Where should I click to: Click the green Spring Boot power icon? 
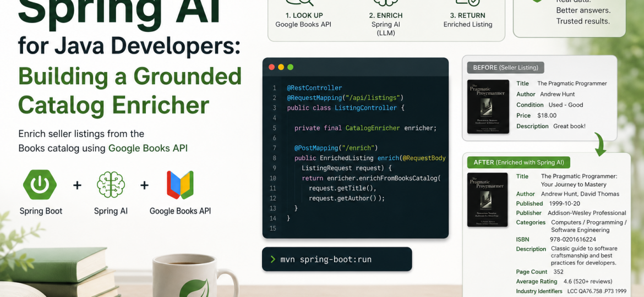click(40, 184)
